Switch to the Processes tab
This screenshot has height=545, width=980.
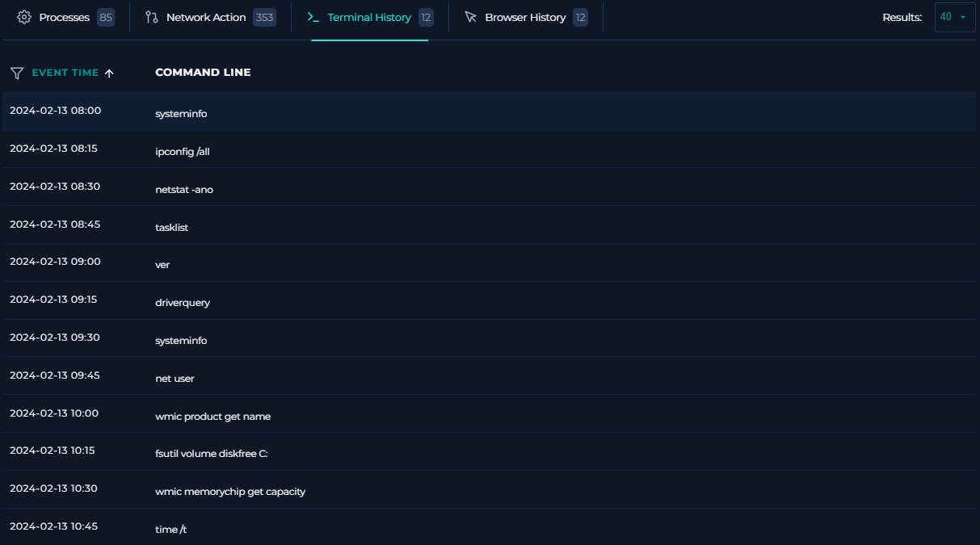tap(64, 17)
